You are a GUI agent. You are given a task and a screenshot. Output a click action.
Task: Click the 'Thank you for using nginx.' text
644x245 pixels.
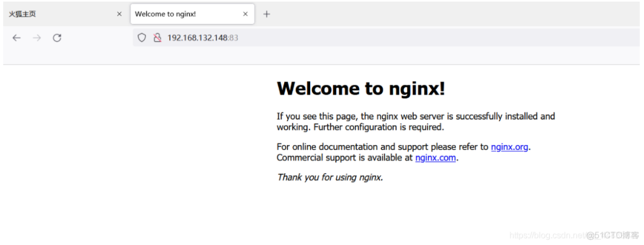pyautogui.click(x=330, y=177)
